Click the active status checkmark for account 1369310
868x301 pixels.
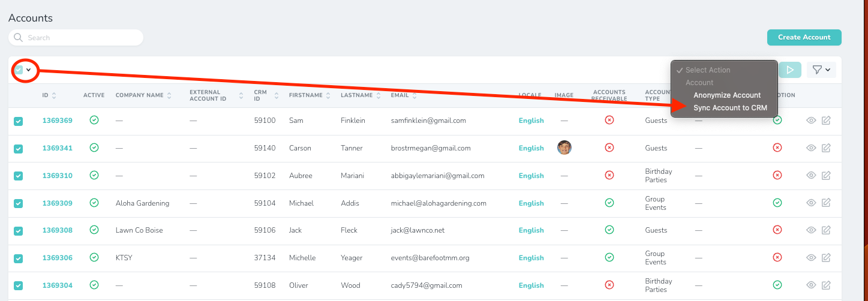click(94, 175)
